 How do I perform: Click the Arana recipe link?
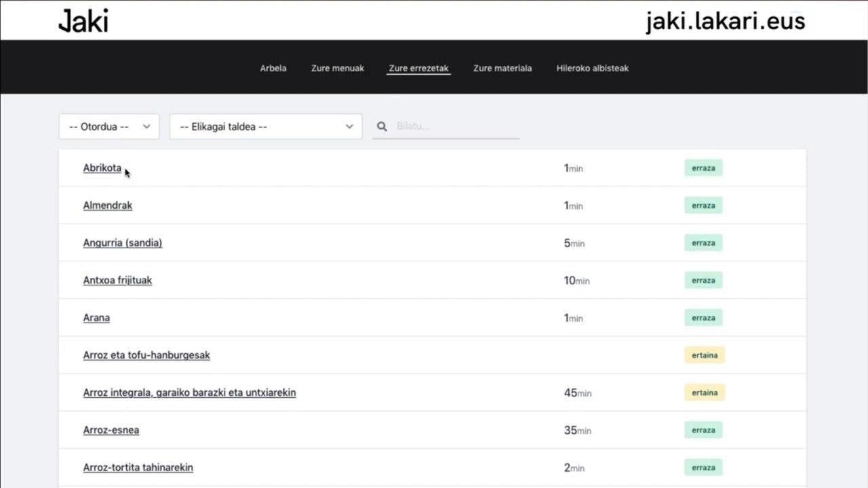coord(96,318)
